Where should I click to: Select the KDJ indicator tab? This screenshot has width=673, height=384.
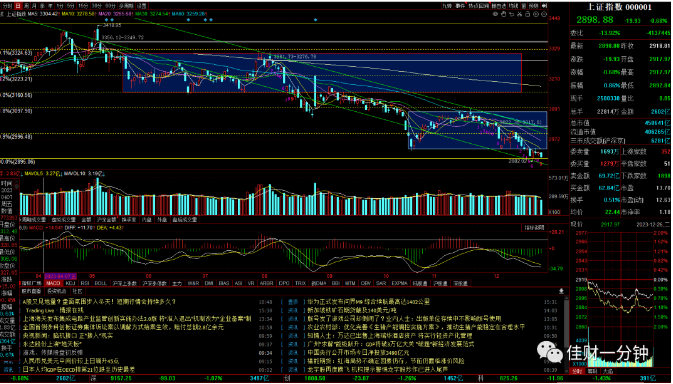click(x=70, y=283)
